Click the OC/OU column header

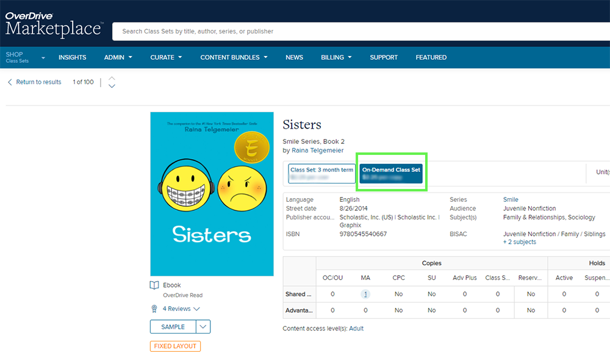tap(332, 277)
